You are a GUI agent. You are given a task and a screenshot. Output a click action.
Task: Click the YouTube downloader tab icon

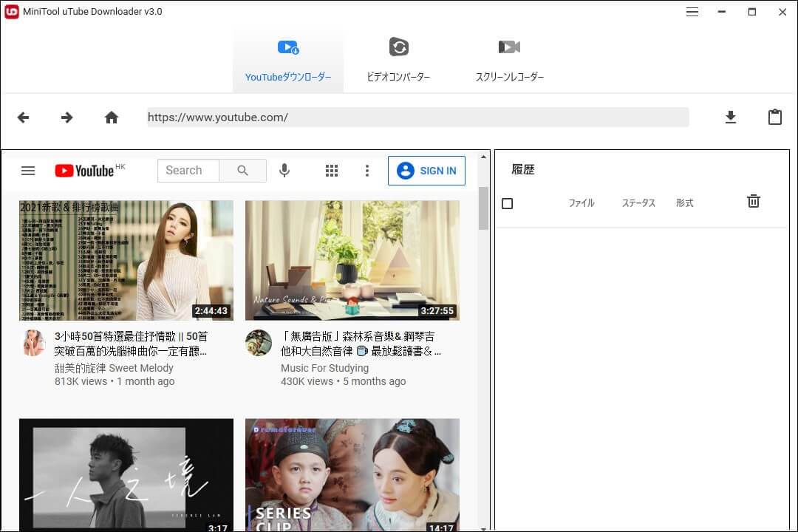click(x=288, y=47)
